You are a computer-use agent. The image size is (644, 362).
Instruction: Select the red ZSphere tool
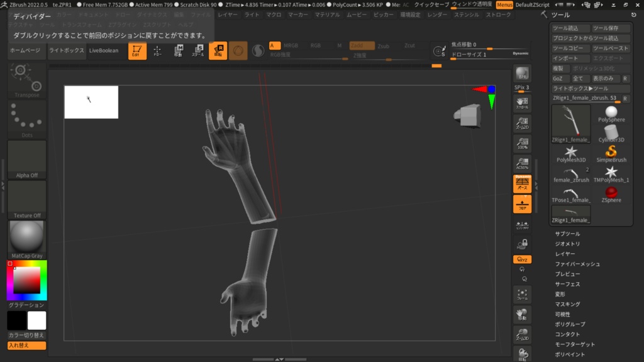[x=611, y=195]
